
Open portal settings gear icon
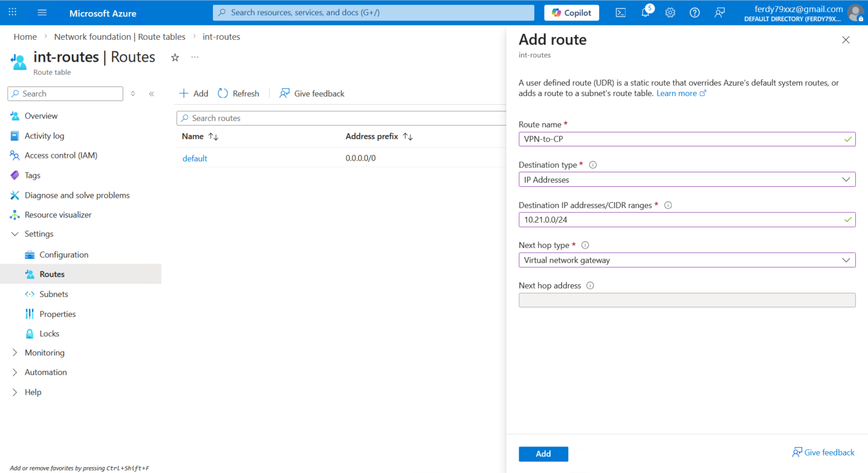(x=670, y=13)
